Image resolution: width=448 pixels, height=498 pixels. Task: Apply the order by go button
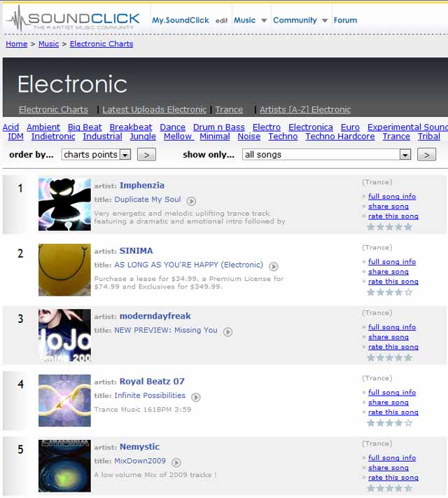(146, 155)
